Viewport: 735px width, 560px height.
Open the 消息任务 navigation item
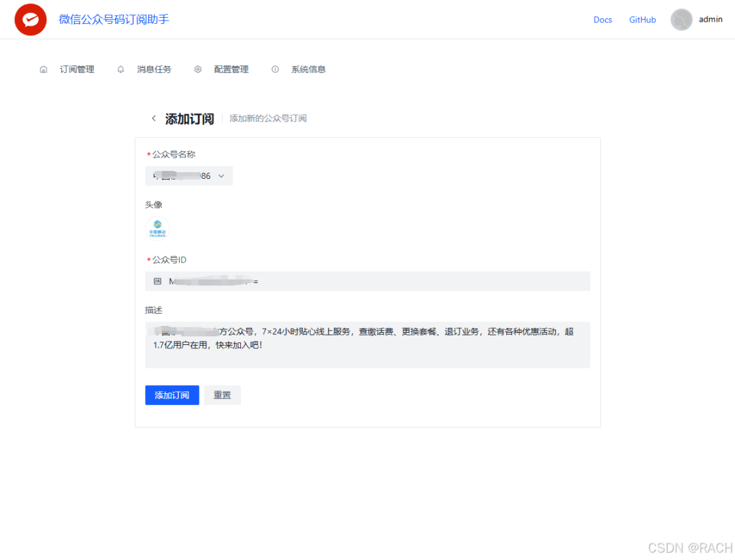pos(154,69)
